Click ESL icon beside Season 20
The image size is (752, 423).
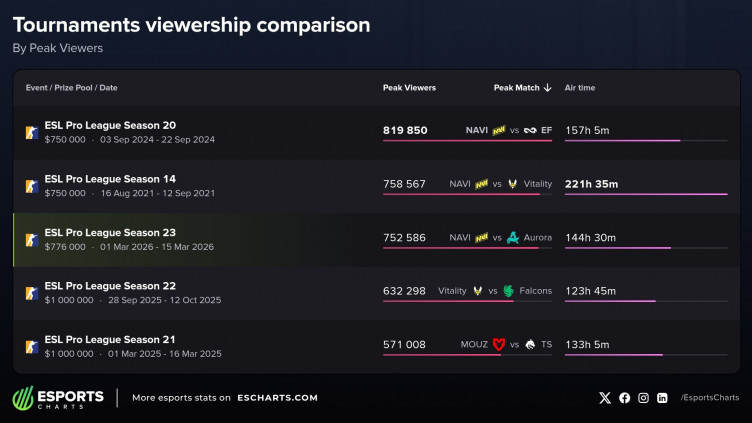point(32,132)
